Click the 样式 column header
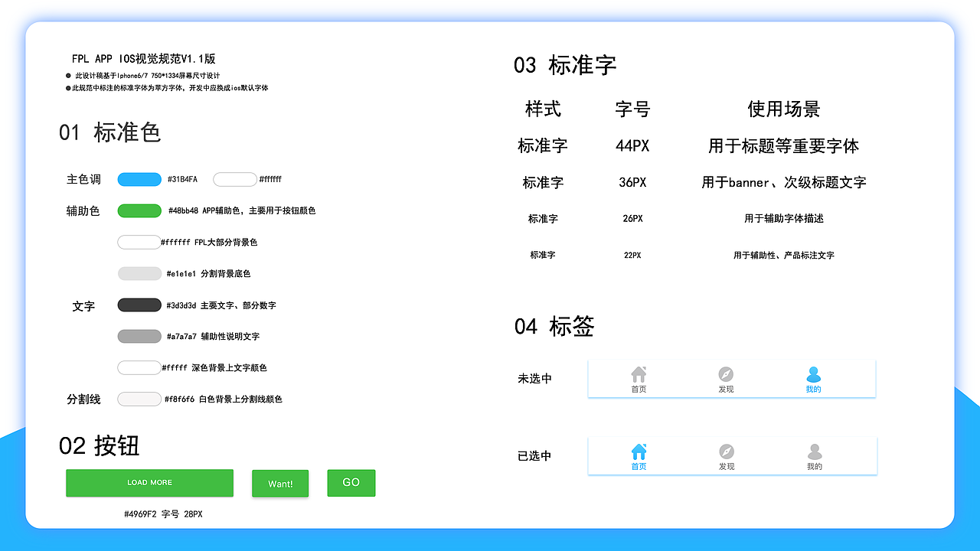 [x=543, y=109]
